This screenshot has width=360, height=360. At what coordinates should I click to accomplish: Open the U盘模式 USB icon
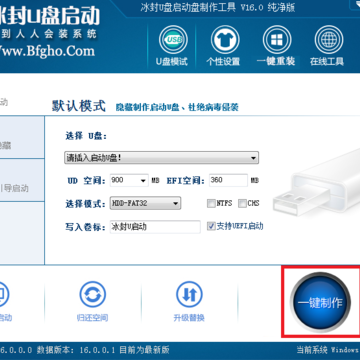172,41
